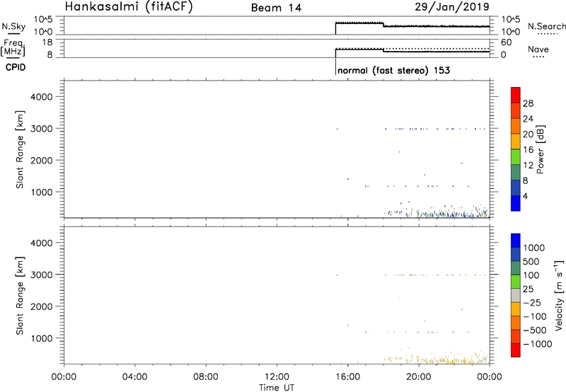The width and height of the screenshot is (566, 392).
Task: Click the '60' right axis value of frequency panel
Action: 506,42
